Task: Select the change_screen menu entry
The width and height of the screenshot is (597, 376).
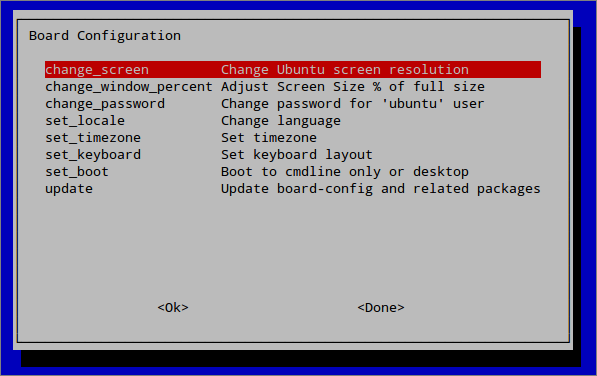Action: point(293,70)
